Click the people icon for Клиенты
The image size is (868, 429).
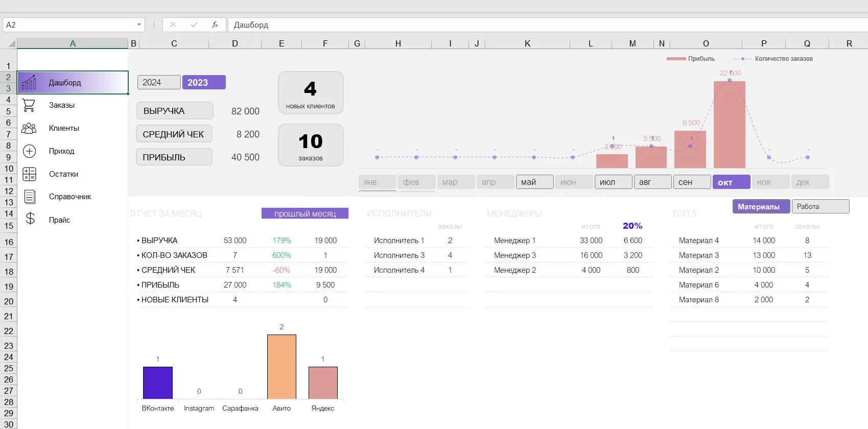[x=29, y=128]
